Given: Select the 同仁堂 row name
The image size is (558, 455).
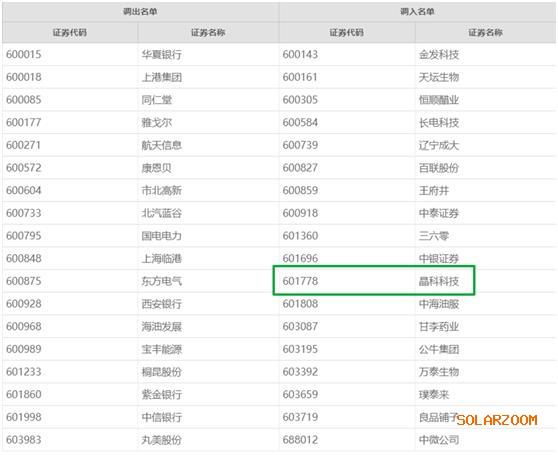Looking at the screenshot, I should pyautogui.click(x=157, y=100).
